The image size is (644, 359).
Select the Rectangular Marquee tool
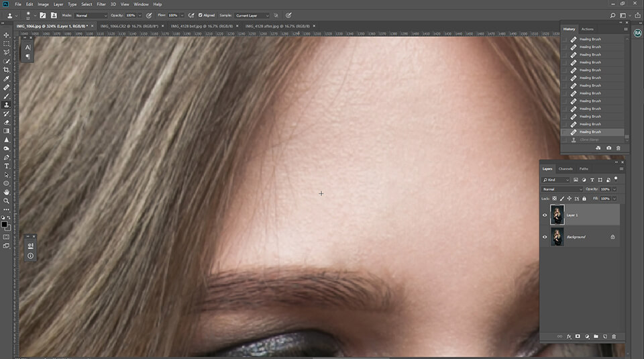coord(6,44)
